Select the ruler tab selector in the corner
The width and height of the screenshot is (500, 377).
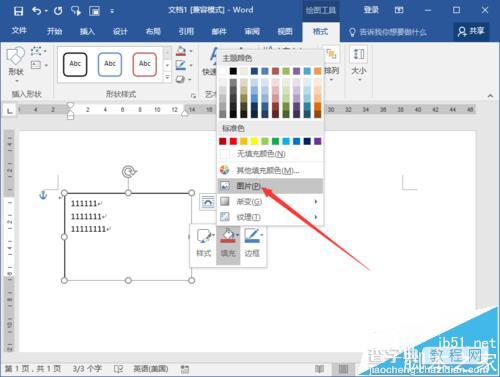point(10,110)
